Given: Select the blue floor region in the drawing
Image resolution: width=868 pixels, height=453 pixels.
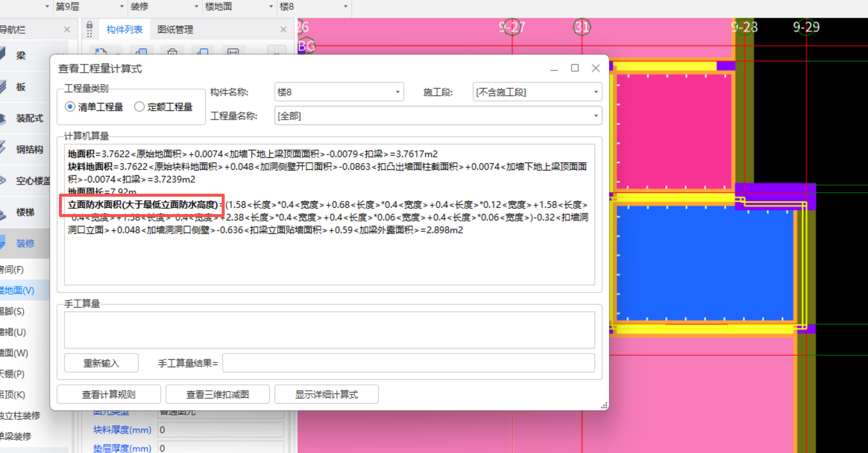Looking at the screenshot, I should click(x=704, y=262).
